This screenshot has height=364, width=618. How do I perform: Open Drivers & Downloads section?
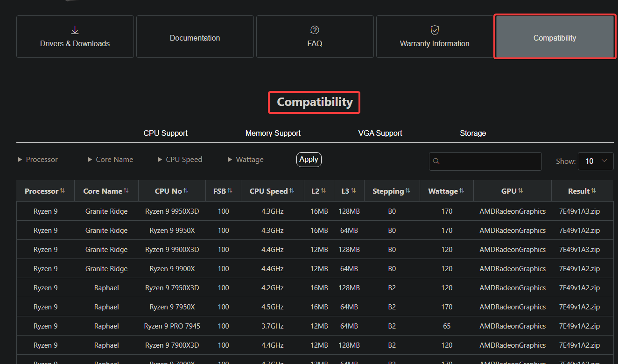(75, 37)
